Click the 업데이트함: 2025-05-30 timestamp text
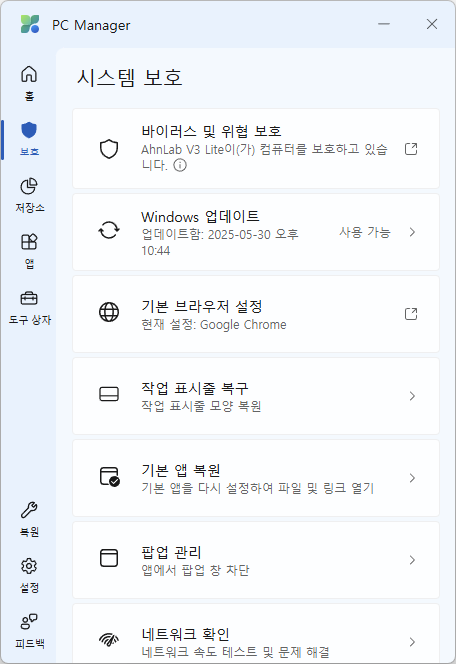 tap(220, 242)
